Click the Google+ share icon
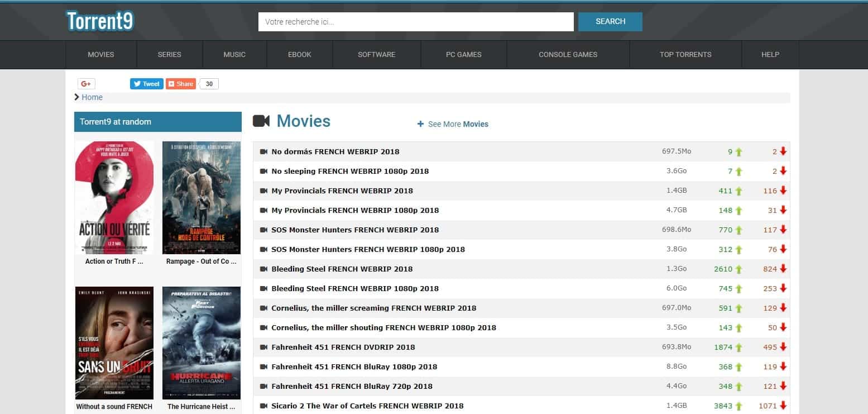The width and height of the screenshot is (868, 414). coord(86,83)
